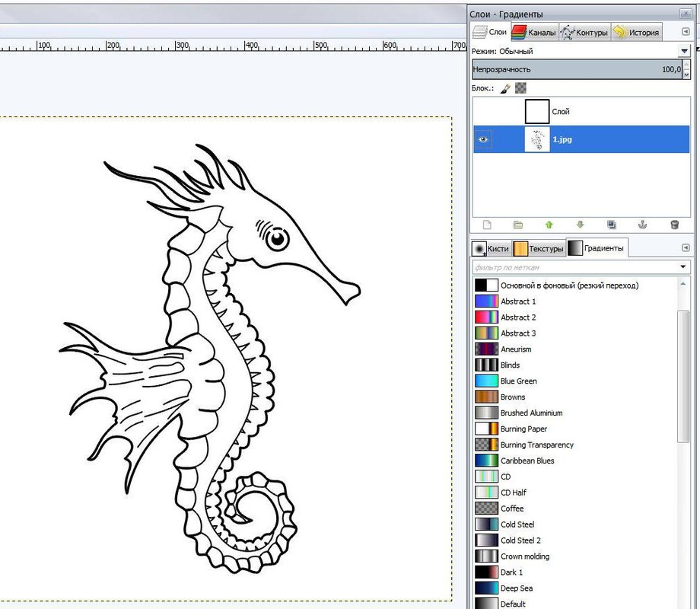Viewport: 700px width, 609px height.
Task: Open layers dock tab menu arrow
Action: [686, 31]
